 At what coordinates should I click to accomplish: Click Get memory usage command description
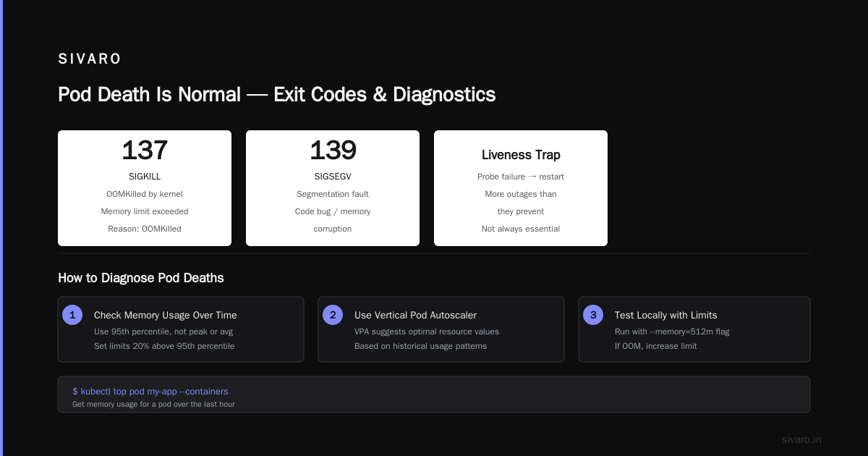tap(153, 404)
